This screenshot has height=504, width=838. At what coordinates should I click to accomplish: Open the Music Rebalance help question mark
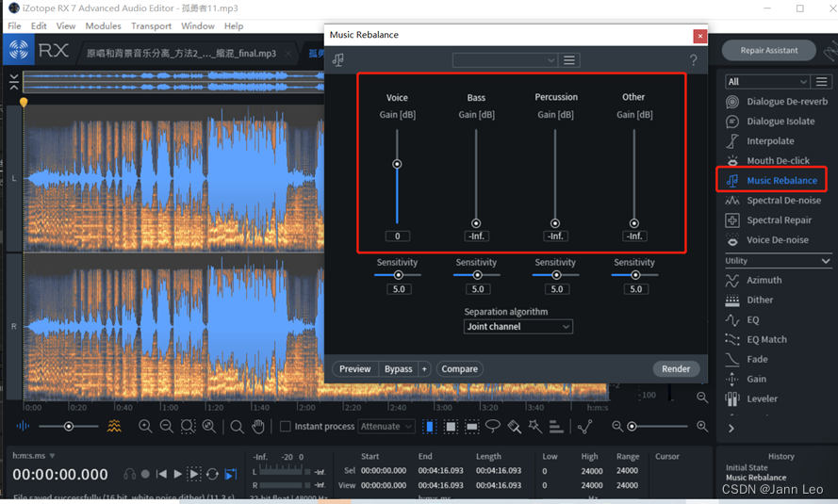pos(693,60)
